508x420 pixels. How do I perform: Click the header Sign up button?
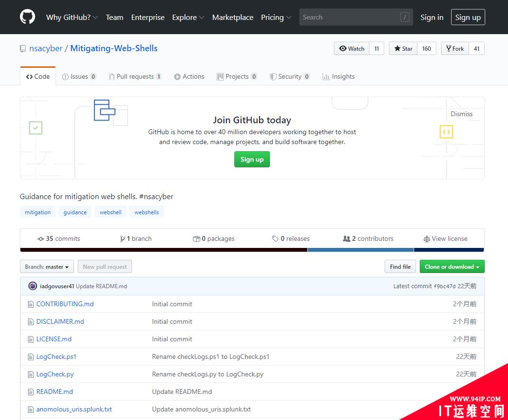[468, 17]
